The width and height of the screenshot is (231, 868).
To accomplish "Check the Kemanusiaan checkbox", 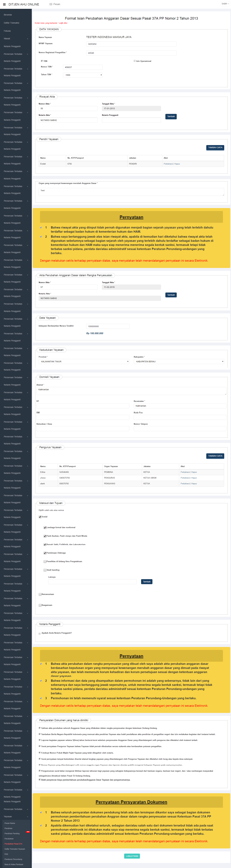I will point(40,594).
